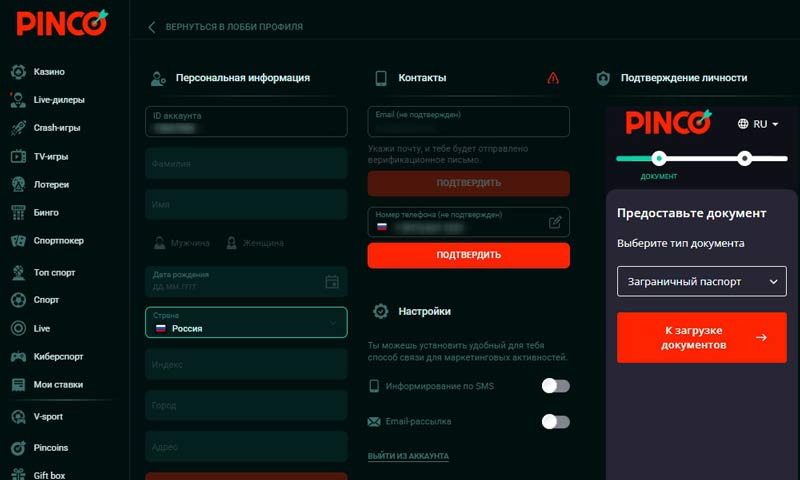Click the Crash-игры rocket icon
The height and width of the screenshot is (480, 800).
(x=18, y=128)
